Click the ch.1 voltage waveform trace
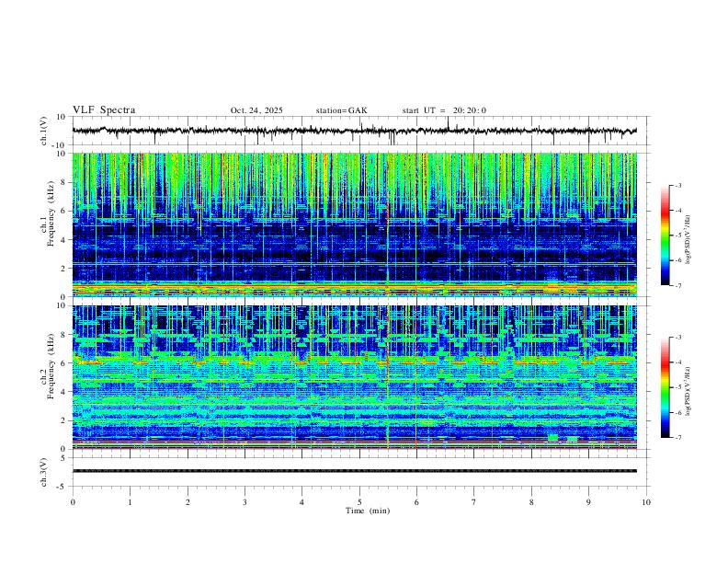 tap(354, 131)
